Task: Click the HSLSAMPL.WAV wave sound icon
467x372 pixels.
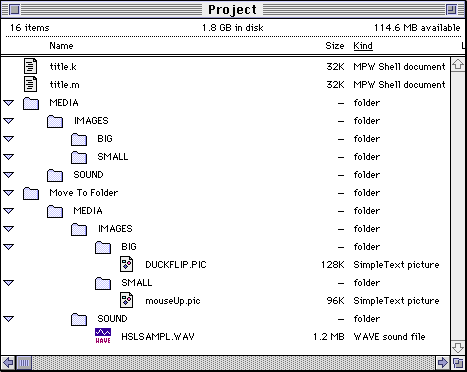Action: coord(103,336)
